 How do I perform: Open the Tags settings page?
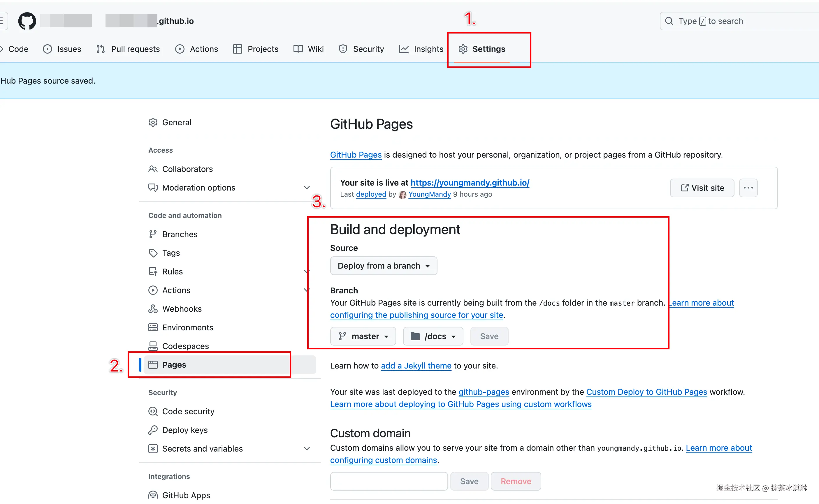(x=171, y=253)
